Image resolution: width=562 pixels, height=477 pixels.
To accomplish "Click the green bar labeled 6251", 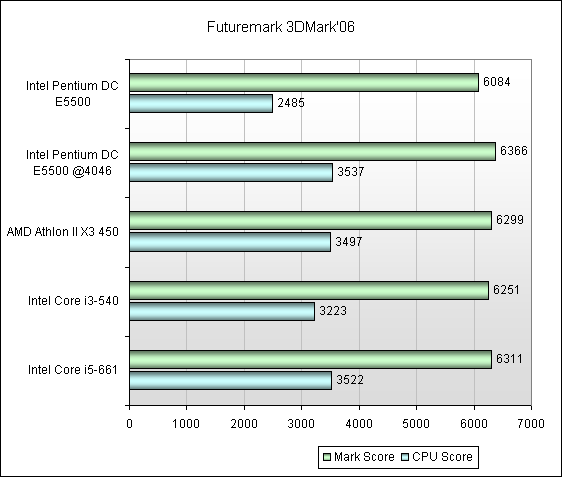I will (309, 290).
